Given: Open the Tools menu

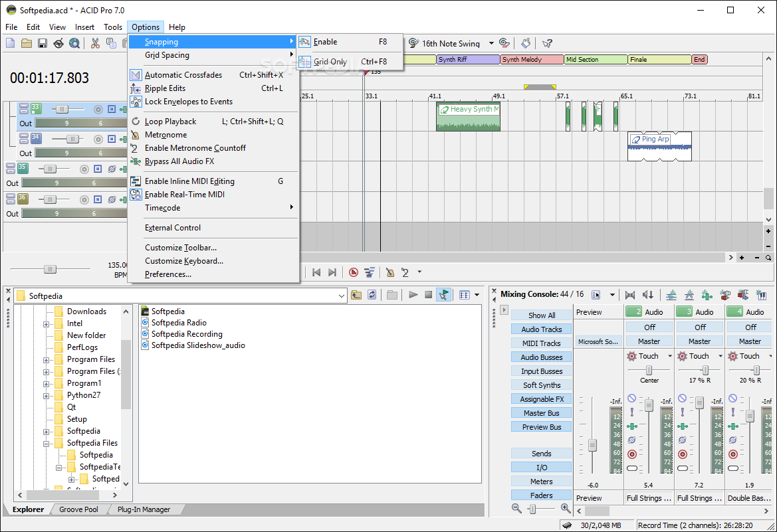Looking at the screenshot, I should (x=113, y=27).
